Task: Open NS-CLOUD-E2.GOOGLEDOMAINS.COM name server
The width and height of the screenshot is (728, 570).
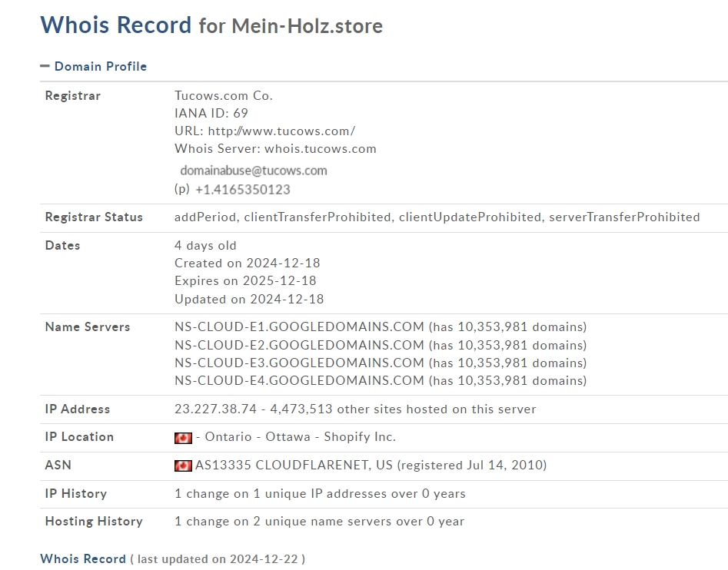Action: coord(300,346)
